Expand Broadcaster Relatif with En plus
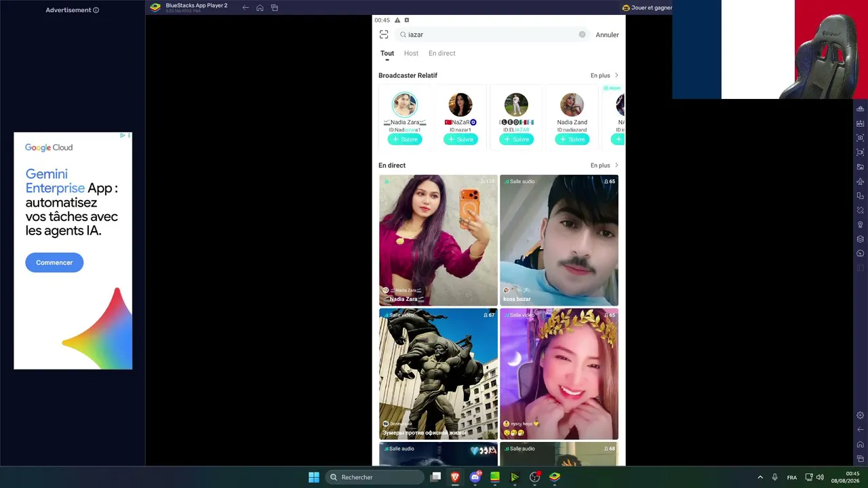 [x=604, y=75]
